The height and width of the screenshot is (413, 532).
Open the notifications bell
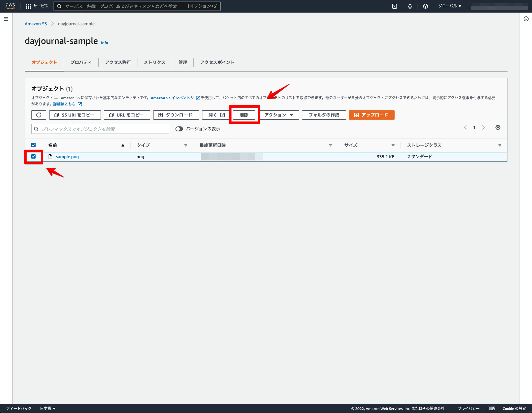click(x=410, y=6)
